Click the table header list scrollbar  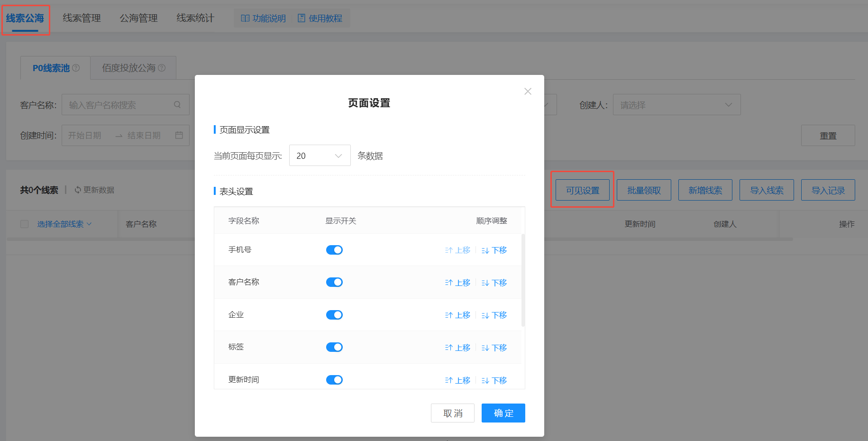[x=523, y=280]
